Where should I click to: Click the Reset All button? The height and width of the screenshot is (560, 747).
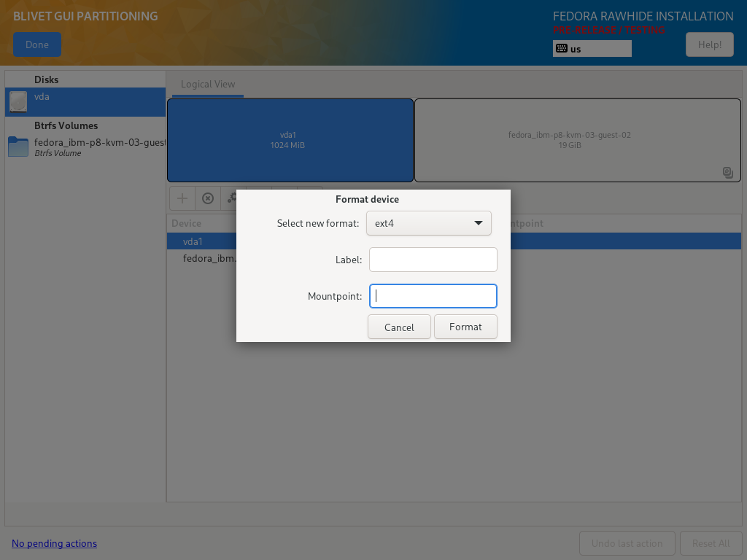(711, 543)
